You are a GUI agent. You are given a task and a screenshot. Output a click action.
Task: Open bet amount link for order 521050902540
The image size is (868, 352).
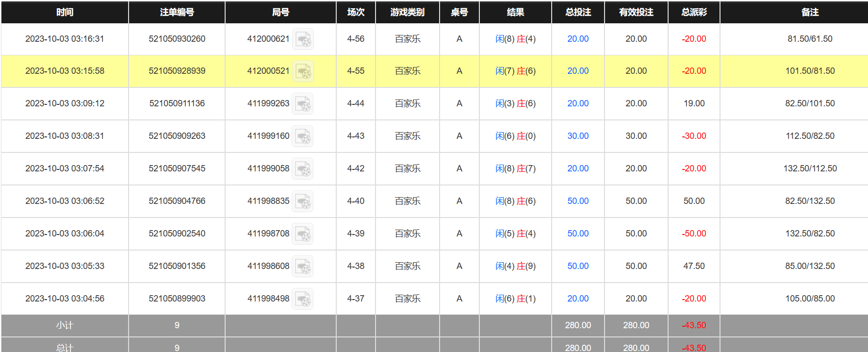[x=578, y=234]
